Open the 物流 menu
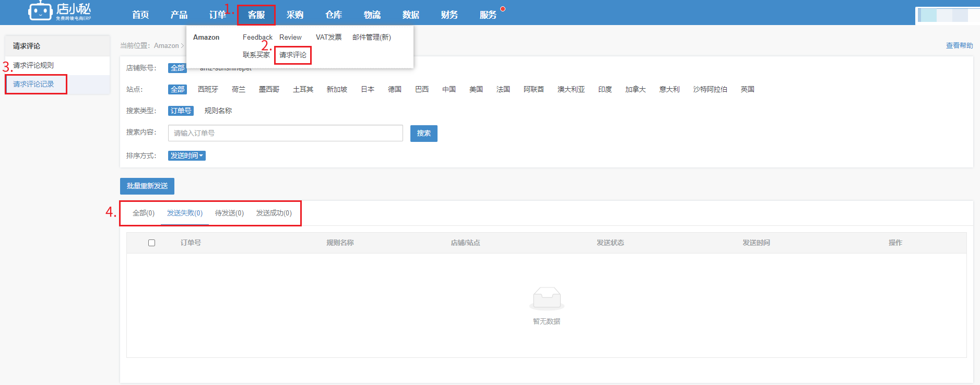This screenshot has height=385, width=980. (372, 15)
